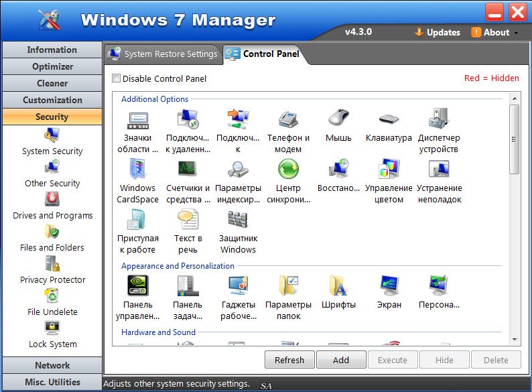532x392 pixels.
Task: Click the list scrollbar thumb
Action: click(x=515, y=139)
